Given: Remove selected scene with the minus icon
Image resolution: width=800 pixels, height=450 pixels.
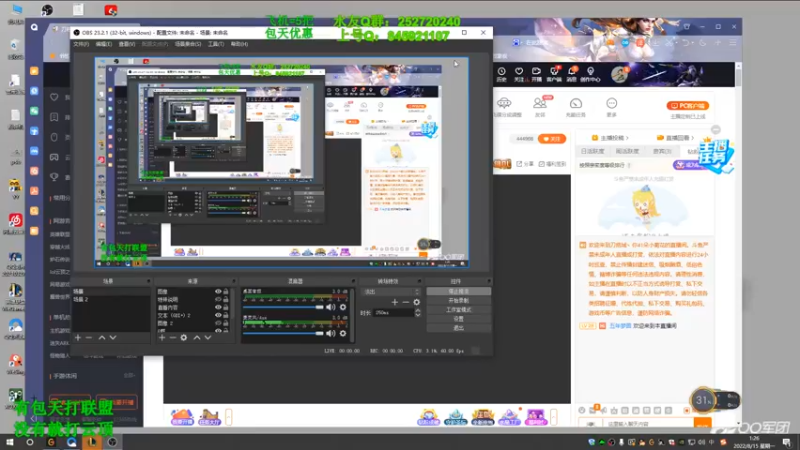Looking at the screenshot, I should [89, 338].
